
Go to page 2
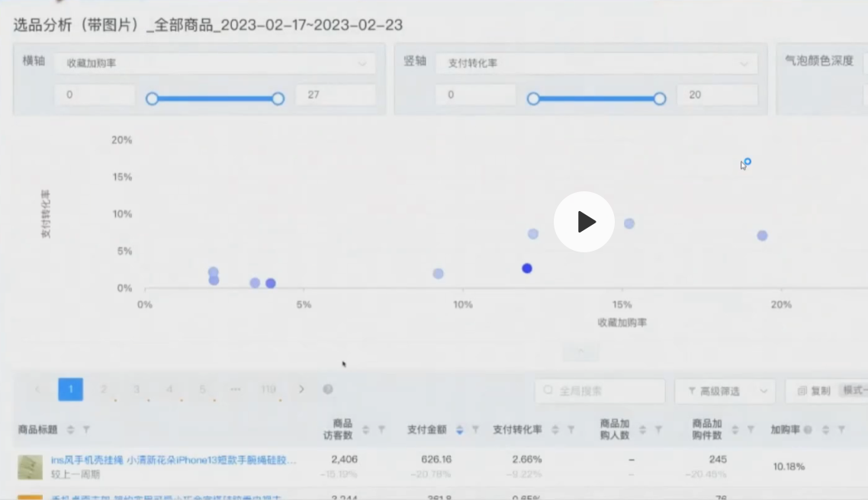pyautogui.click(x=104, y=389)
